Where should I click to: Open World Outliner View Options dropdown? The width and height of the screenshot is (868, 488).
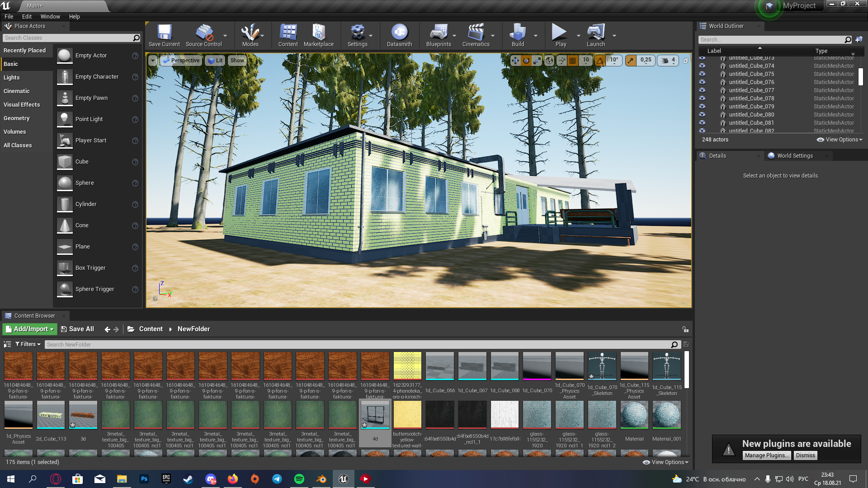(840, 140)
